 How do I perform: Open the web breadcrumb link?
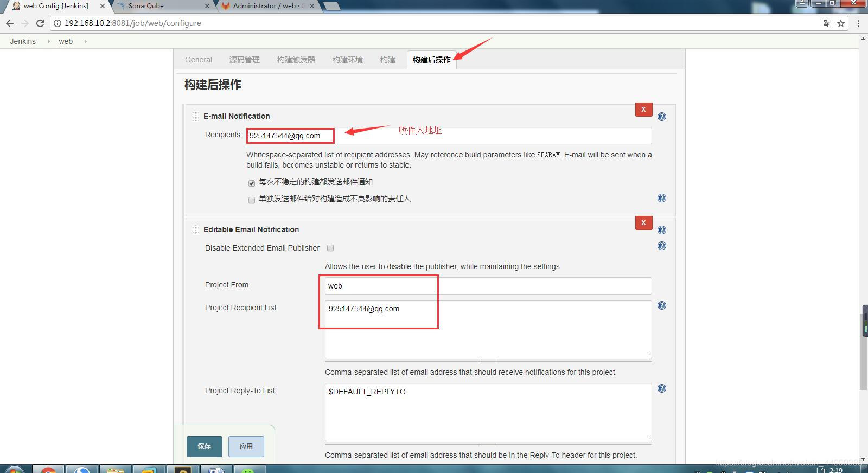66,41
